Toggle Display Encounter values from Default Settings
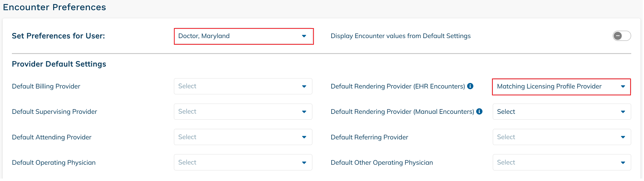Viewport: 644px width, 181px height. [x=622, y=36]
